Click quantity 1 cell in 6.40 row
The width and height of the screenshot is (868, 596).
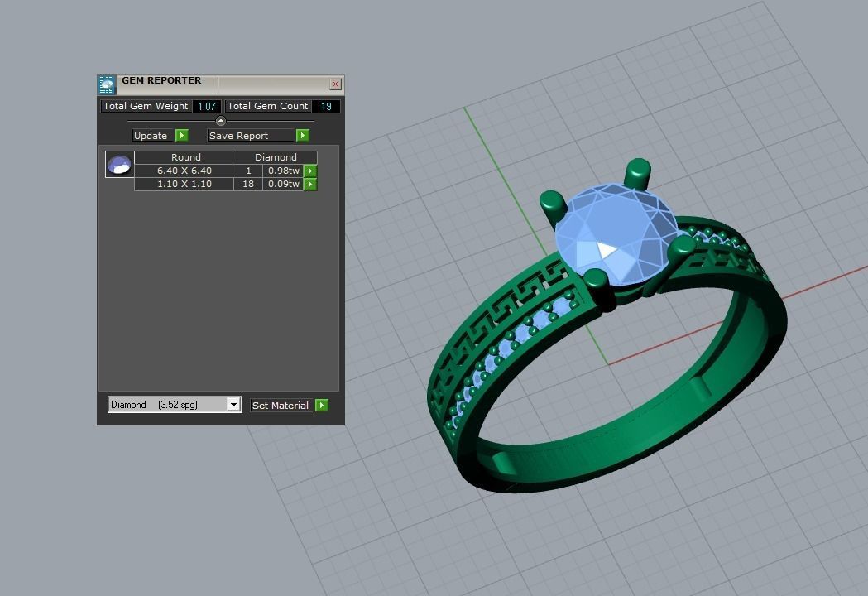248,171
